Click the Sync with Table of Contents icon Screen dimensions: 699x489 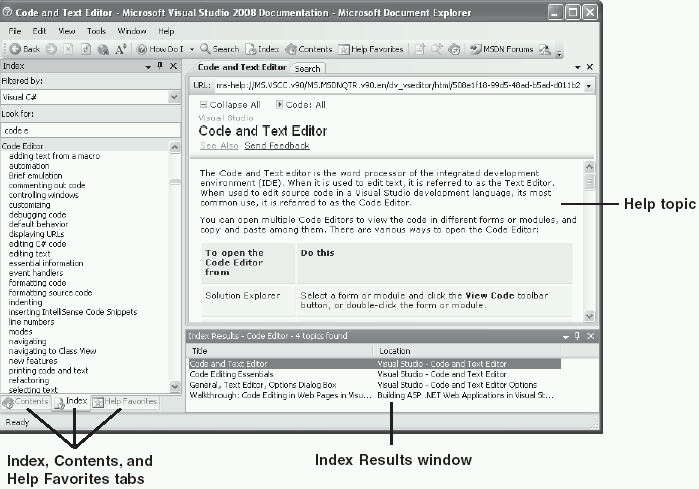454,49
